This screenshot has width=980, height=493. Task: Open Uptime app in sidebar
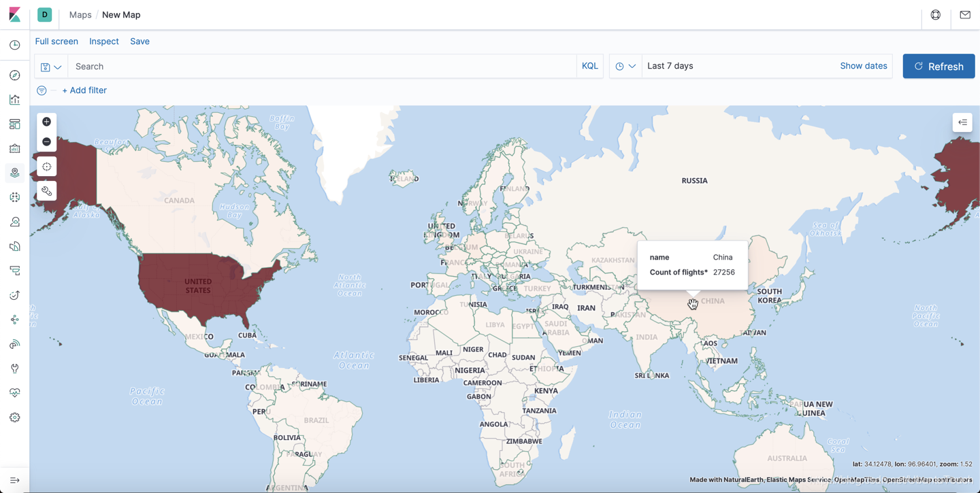[15, 295]
